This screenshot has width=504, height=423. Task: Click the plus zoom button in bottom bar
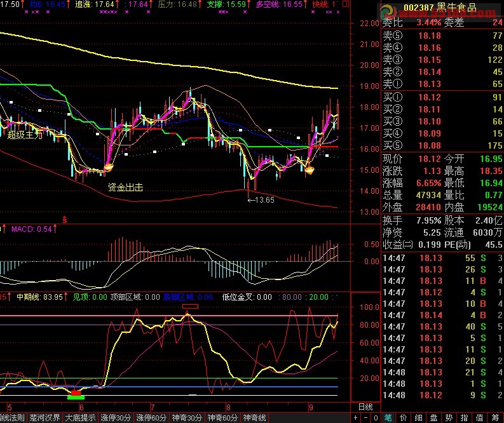tap(357, 418)
